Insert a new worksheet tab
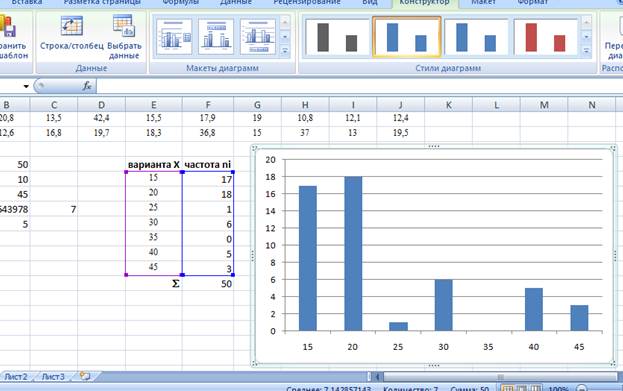 tap(85, 376)
